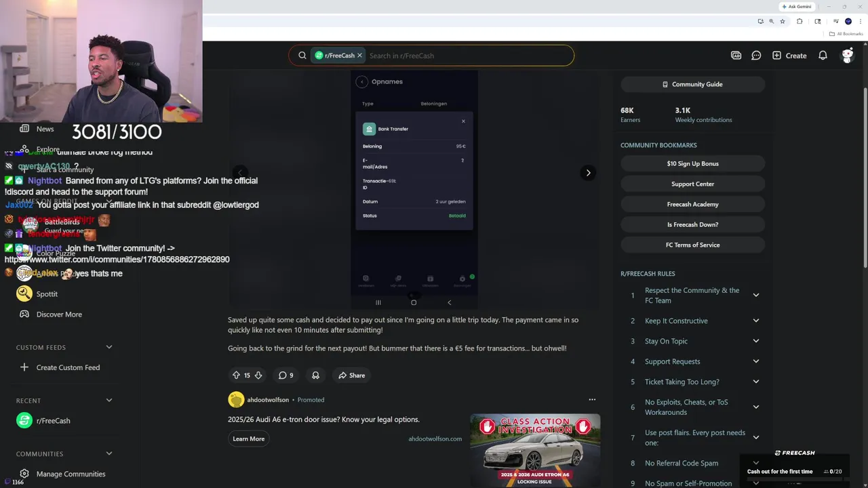
Task: Click the page vertical scrollbar
Action: (x=865, y=176)
